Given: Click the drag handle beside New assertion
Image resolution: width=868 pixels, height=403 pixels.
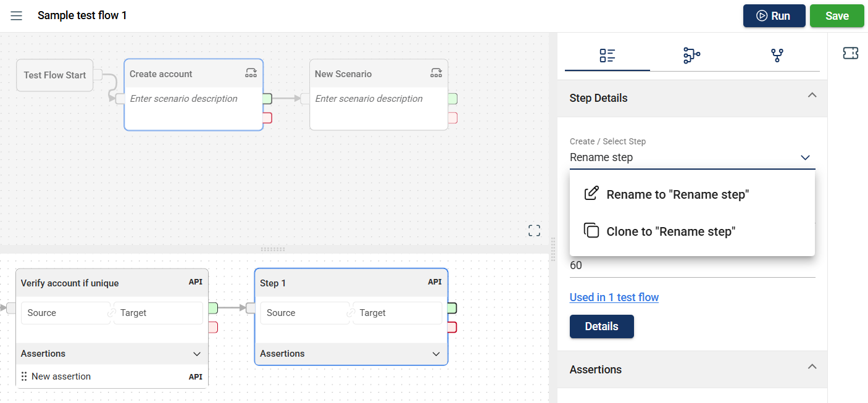Looking at the screenshot, I should point(24,376).
